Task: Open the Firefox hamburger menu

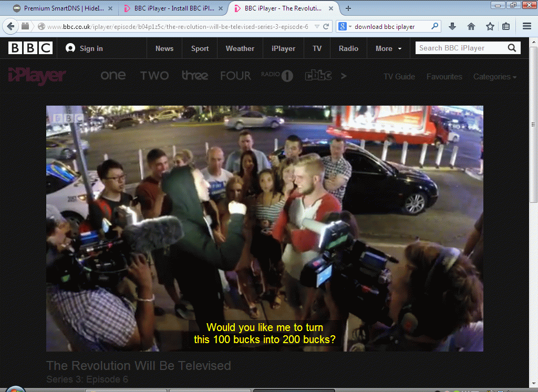Action: (526, 26)
